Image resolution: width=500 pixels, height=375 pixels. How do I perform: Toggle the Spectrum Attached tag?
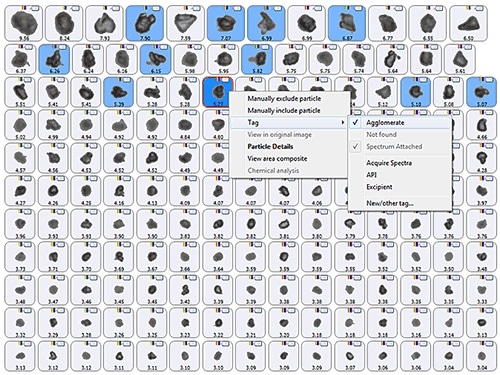click(400, 147)
